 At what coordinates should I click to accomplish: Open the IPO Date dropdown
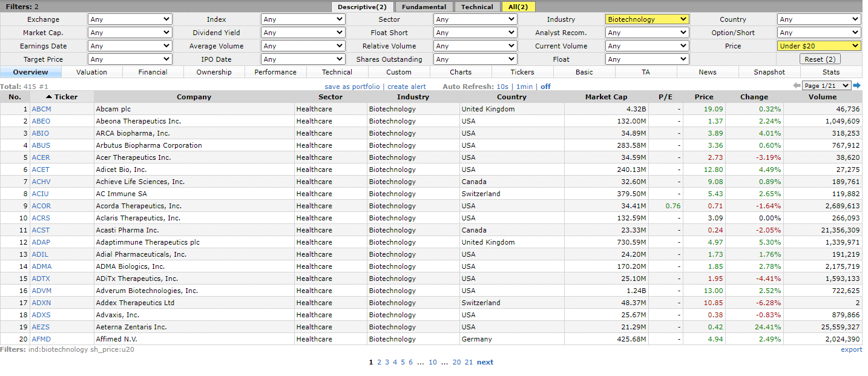coord(303,59)
